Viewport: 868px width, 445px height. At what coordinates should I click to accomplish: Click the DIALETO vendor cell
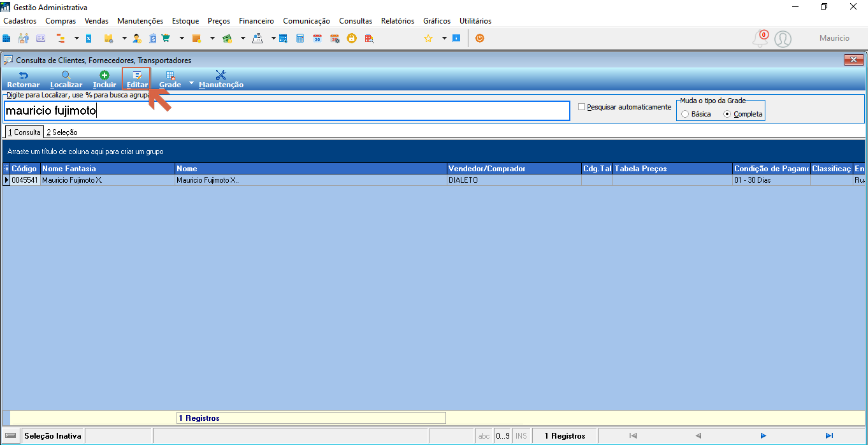(514, 180)
